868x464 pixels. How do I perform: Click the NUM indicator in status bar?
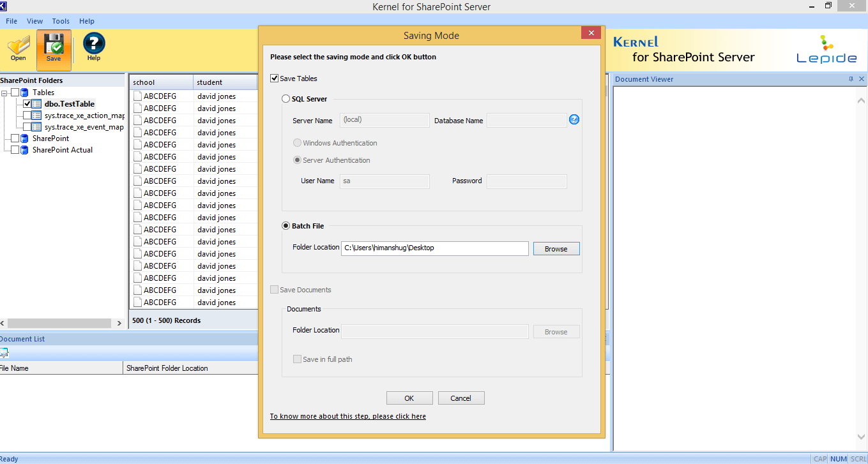(x=839, y=459)
